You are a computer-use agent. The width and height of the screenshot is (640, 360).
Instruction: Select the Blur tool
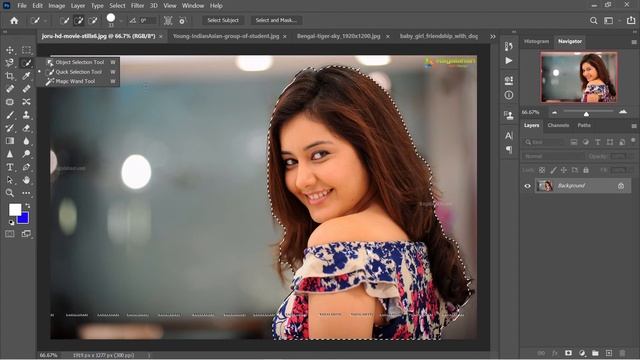point(27,141)
